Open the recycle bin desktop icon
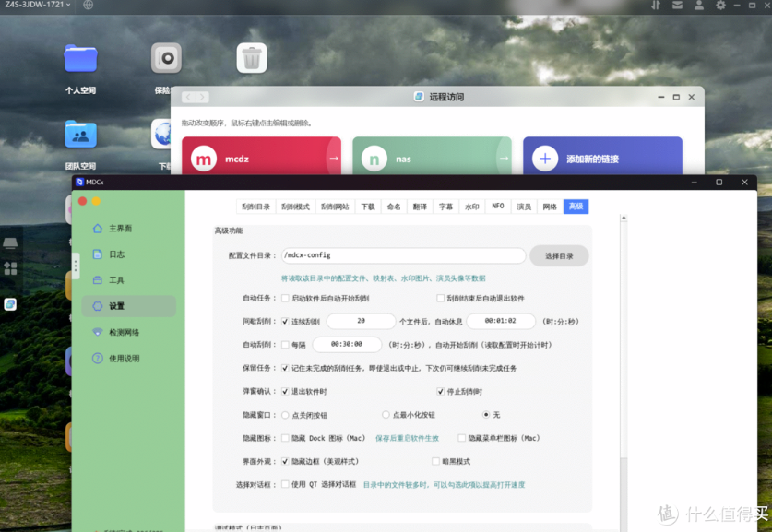Viewport: 772px width, 532px height. pos(252,58)
